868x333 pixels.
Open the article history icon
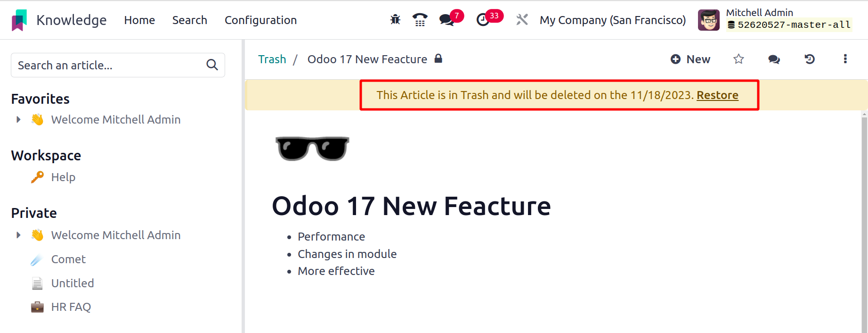point(810,59)
